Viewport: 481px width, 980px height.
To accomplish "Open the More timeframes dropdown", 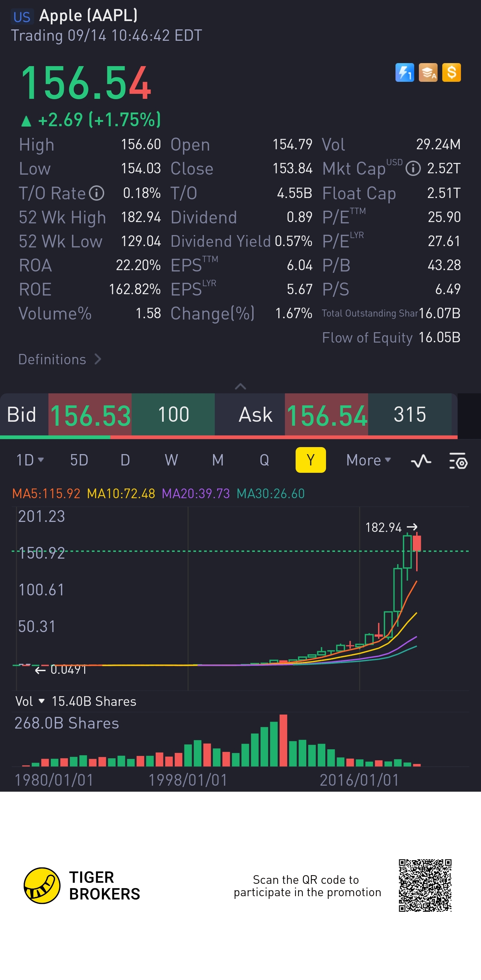I will click(x=369, y=460).
